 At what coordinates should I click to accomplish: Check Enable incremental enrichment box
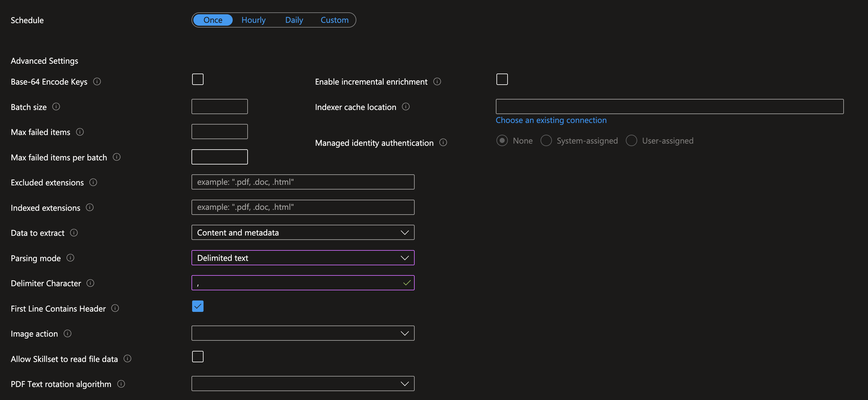coord(502,80)
